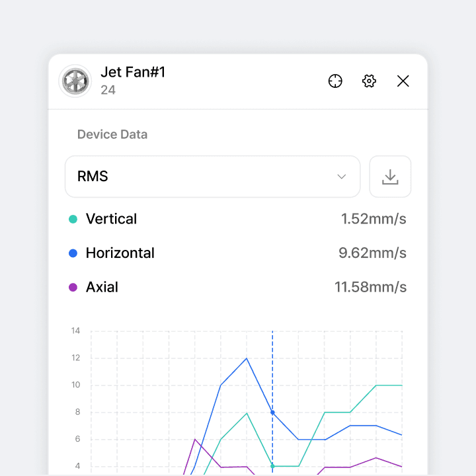The width and height of the screenshot is (476, 476).
Task: Click the teal Vertical legend dot
Action: (x=73, y=219)
